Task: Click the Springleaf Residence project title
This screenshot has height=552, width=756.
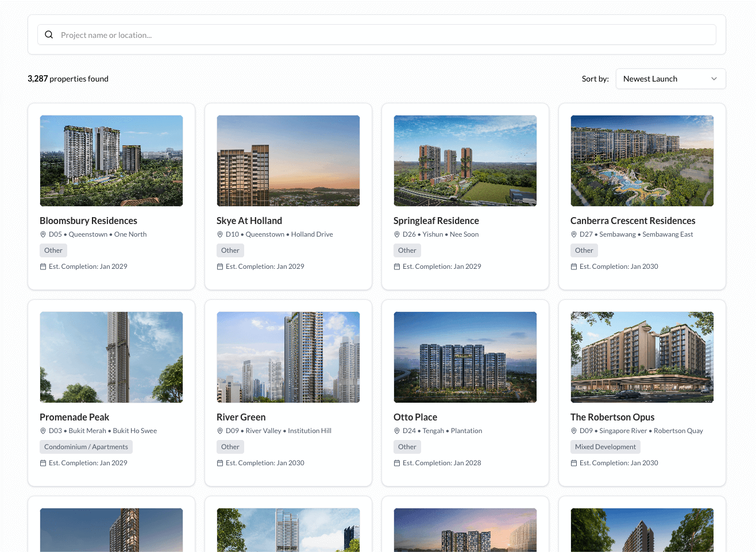Action: (x=435, y=221)
